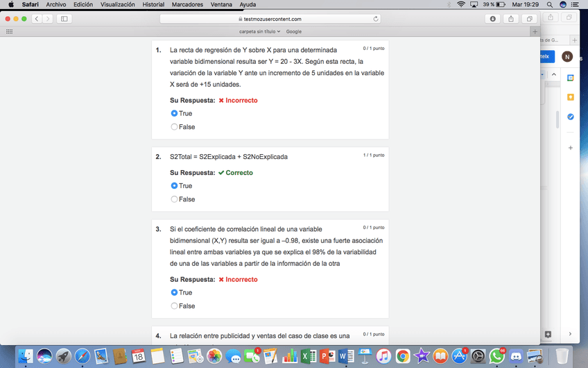Screen dimensions: 588x368
Task: Open Photos from the Dock
Action: tap(214, 356)
